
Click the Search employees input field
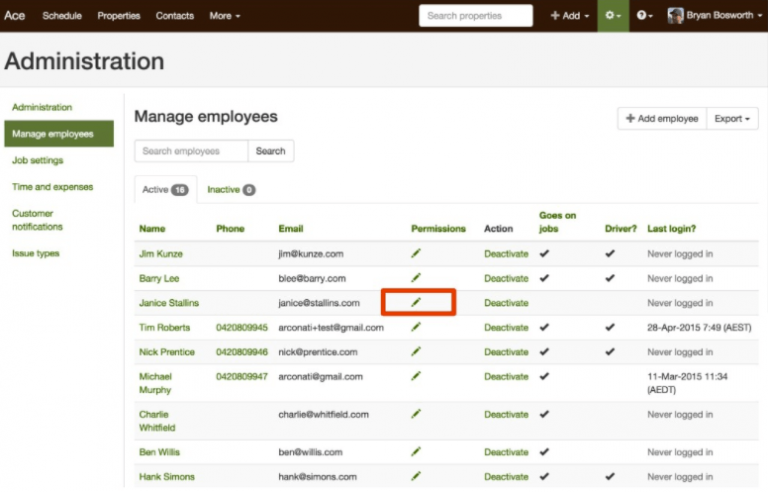(191, 151)
